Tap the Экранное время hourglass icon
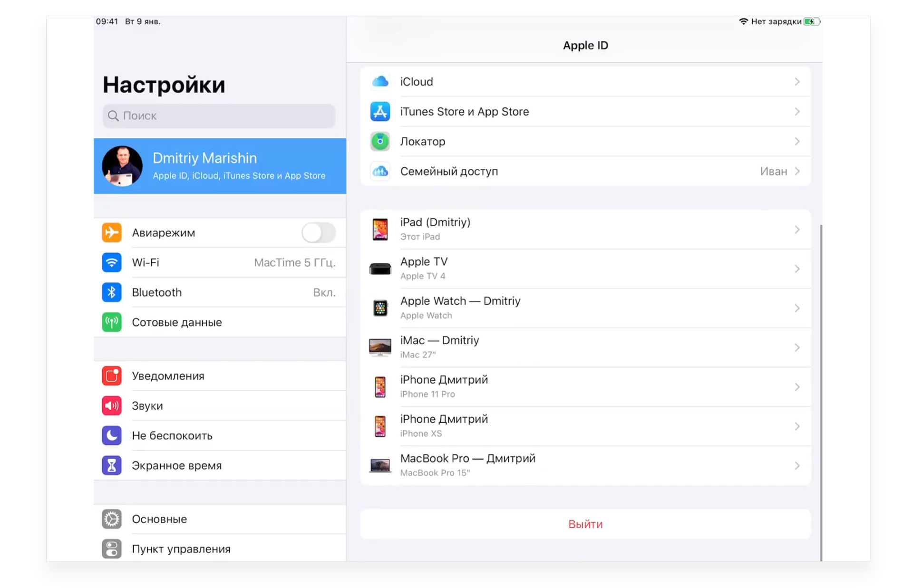The height and width of the screenshot is (588, 913). point(112,465)
